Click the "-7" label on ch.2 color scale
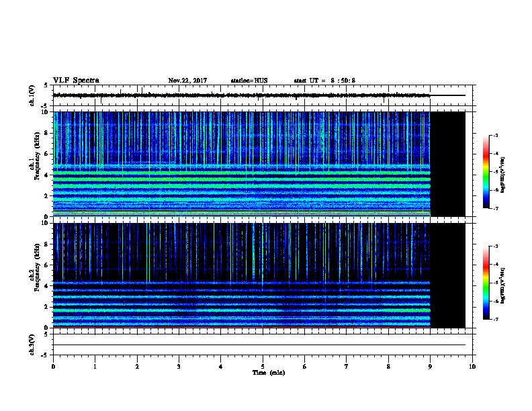This screenshot has width=532, height=411. [495, 320]
